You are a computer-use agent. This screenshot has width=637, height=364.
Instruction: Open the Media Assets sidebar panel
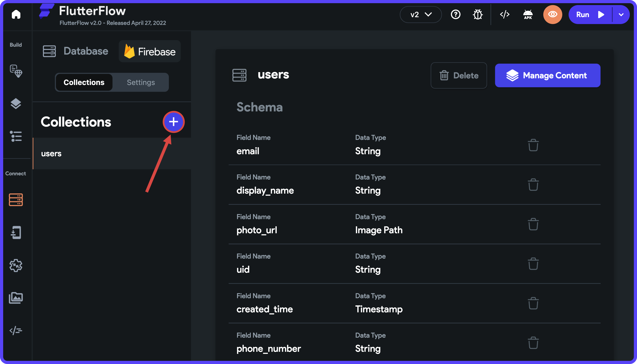point(16,298)
